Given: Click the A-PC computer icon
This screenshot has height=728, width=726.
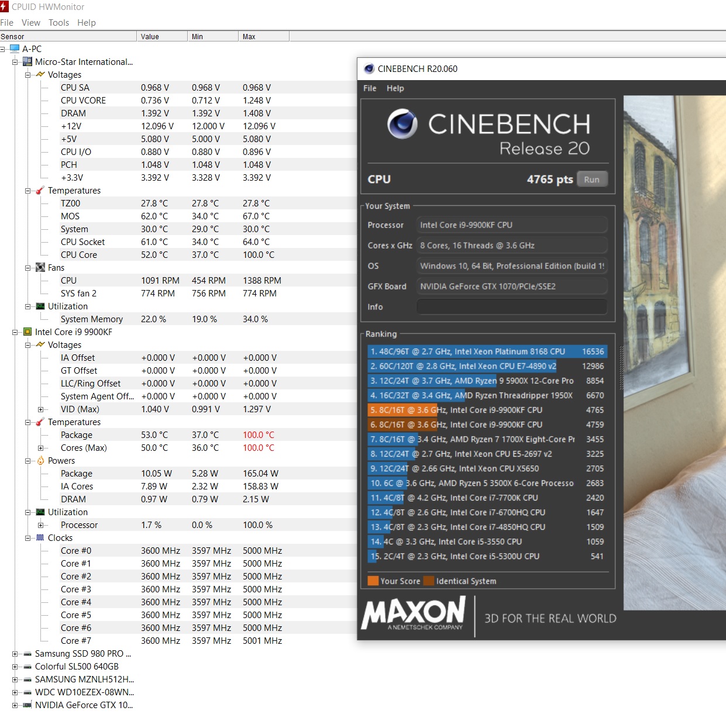Looking at the screenshot, I should (15, 49).
